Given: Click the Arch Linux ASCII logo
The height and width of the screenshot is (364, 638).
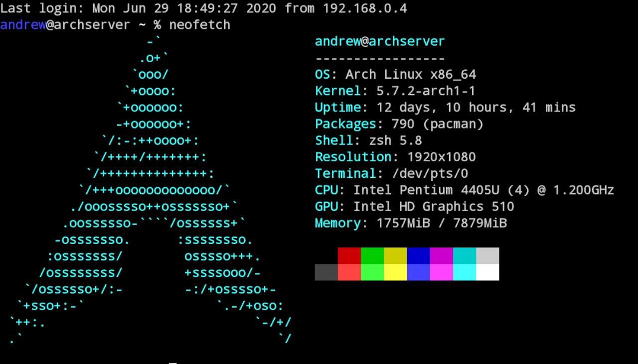Looking at the screenshot, I should tap(150, 190).
